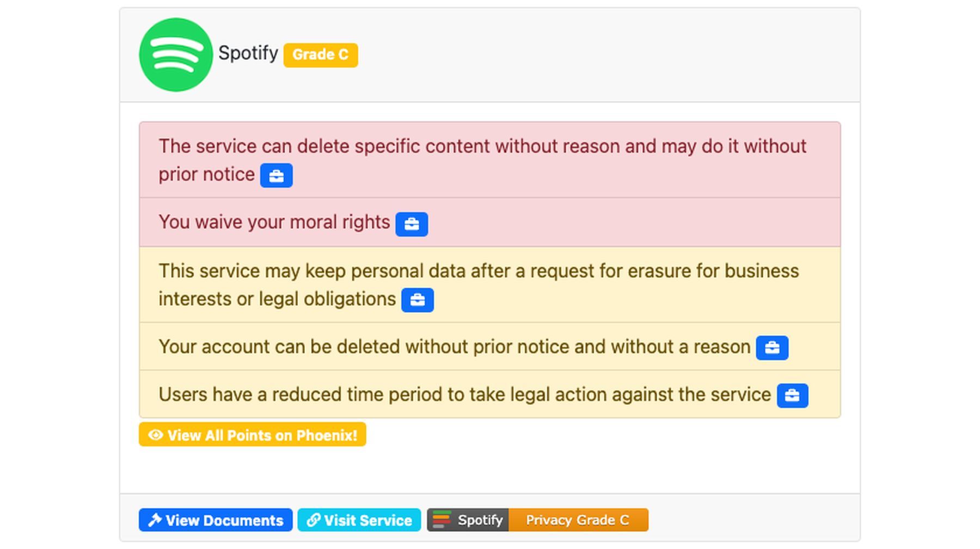980x549 pixels.
Task: Click the gavel icon in View Documents
Action: [155, 520]
